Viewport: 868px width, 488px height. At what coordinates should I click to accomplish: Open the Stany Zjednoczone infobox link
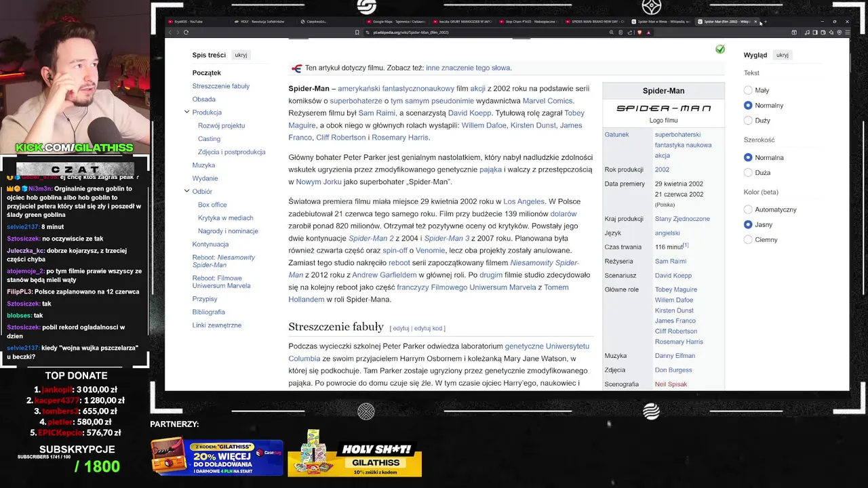pos(682,219)
